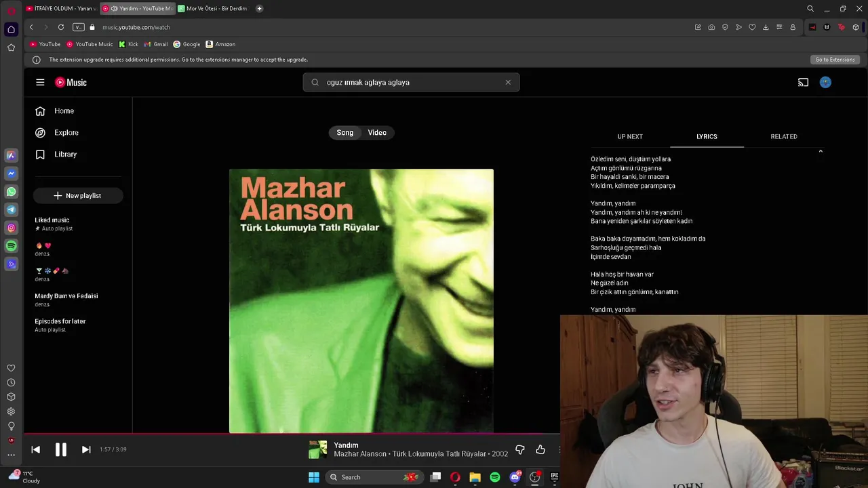Like the song Yandım
The height and width of the screenshot is (488, 868).
[540, 449]
